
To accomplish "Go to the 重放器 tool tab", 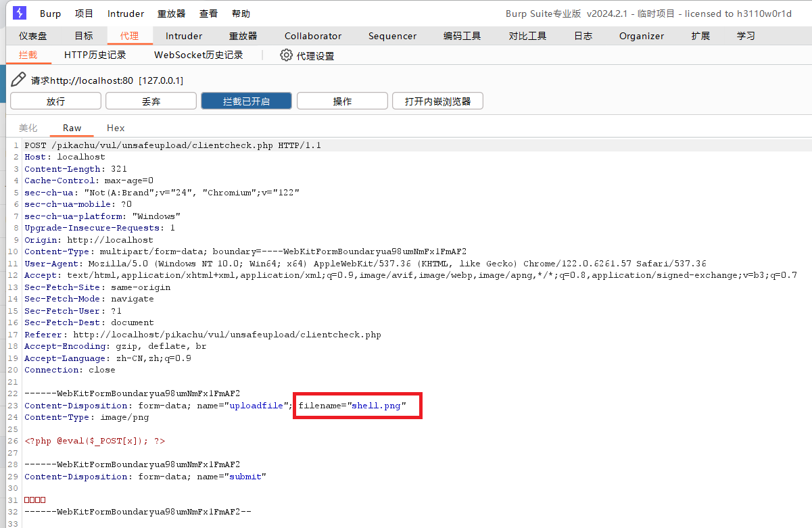I will click(243, 36).
